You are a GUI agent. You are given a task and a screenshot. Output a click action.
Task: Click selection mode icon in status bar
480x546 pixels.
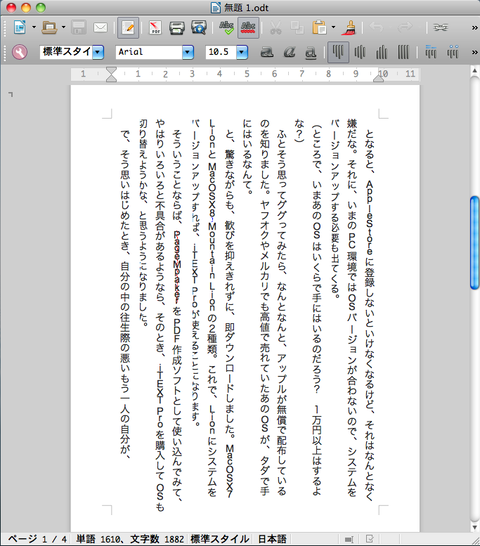point(350,539)
